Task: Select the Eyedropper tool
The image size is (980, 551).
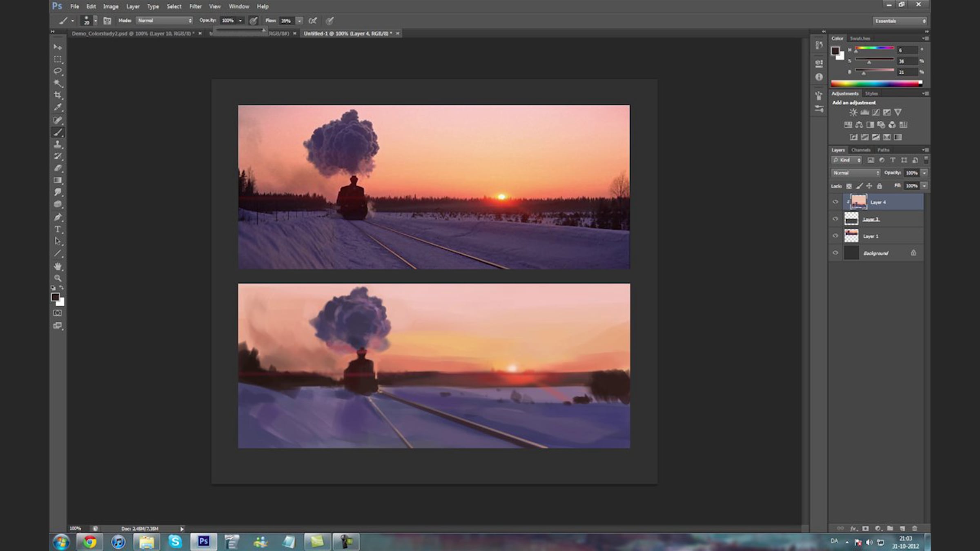Action: (x=58, y=107)
